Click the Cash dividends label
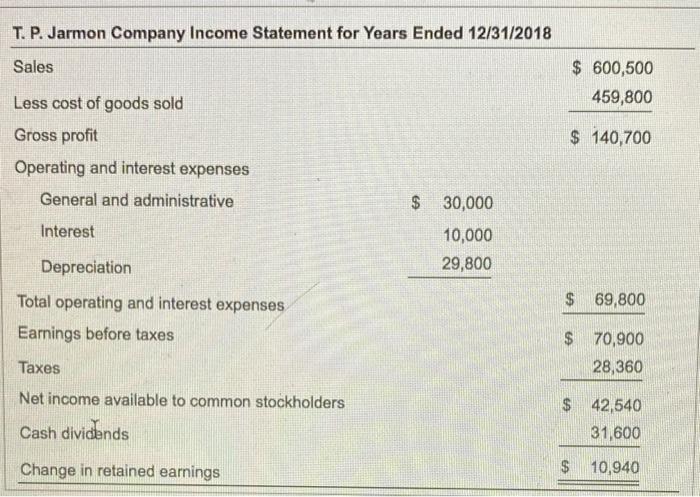 (74, 434)
